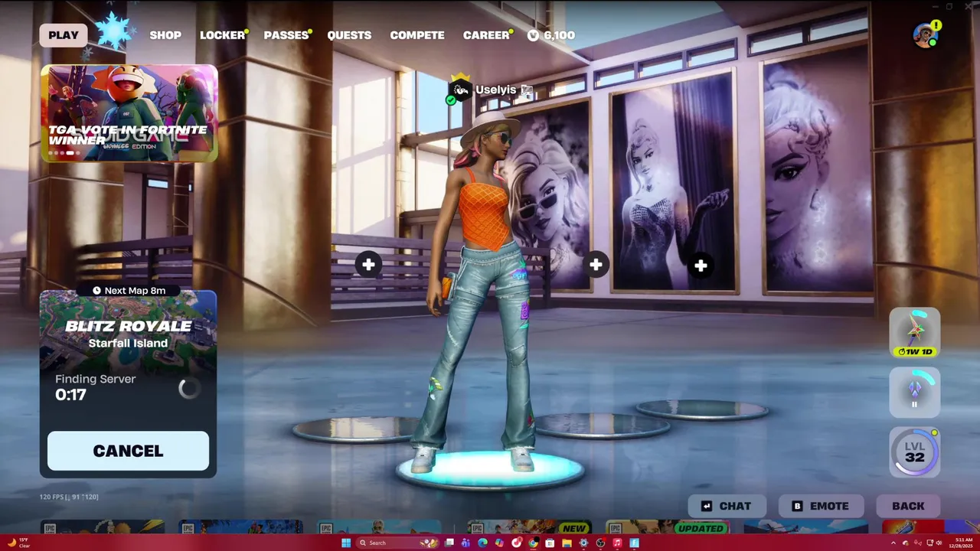Open Microsoft Teams from the taskbar
The image size is (980, 551).
click(x=465, y=543)
